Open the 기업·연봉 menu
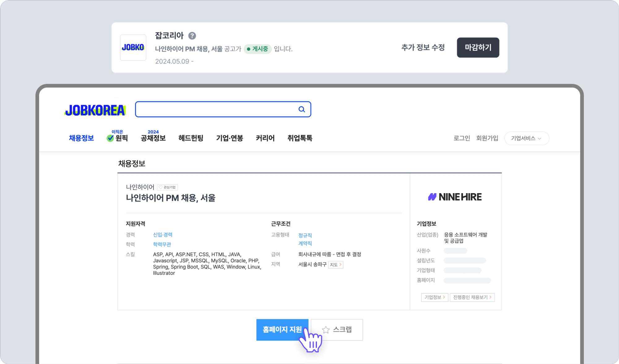619x364 pixels. [x=230, y=138]
